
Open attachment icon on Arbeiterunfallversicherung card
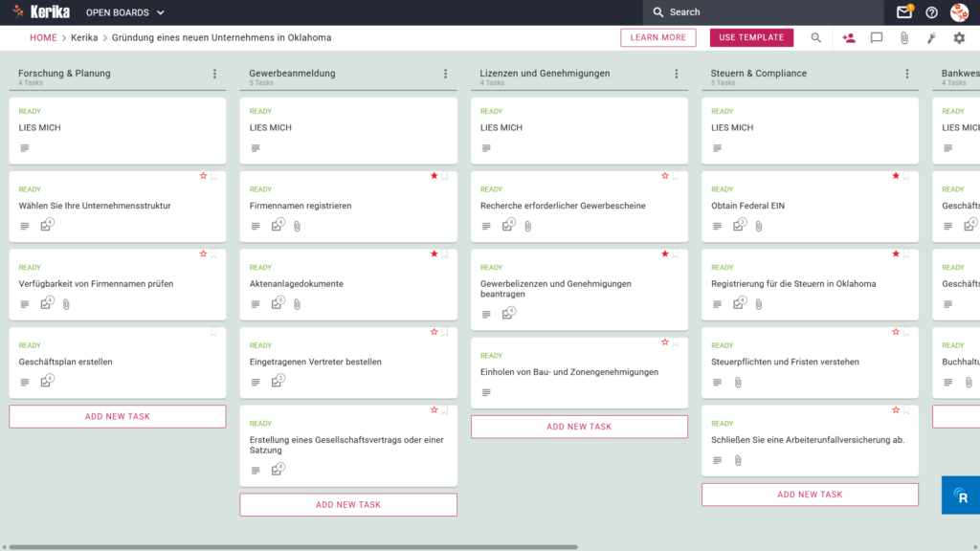click(738, 460)
